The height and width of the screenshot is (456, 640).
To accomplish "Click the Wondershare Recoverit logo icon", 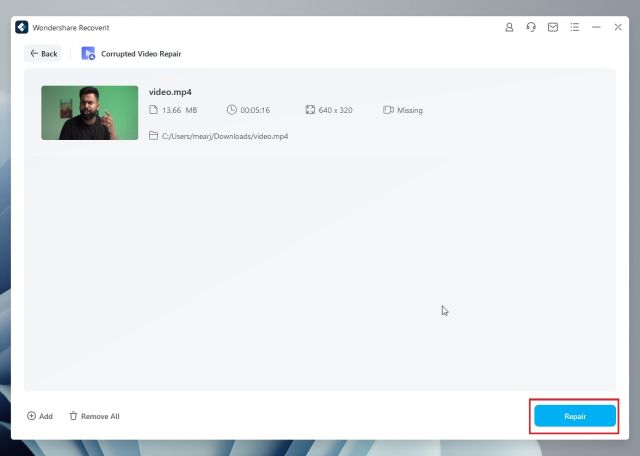I will click(22, 27).
